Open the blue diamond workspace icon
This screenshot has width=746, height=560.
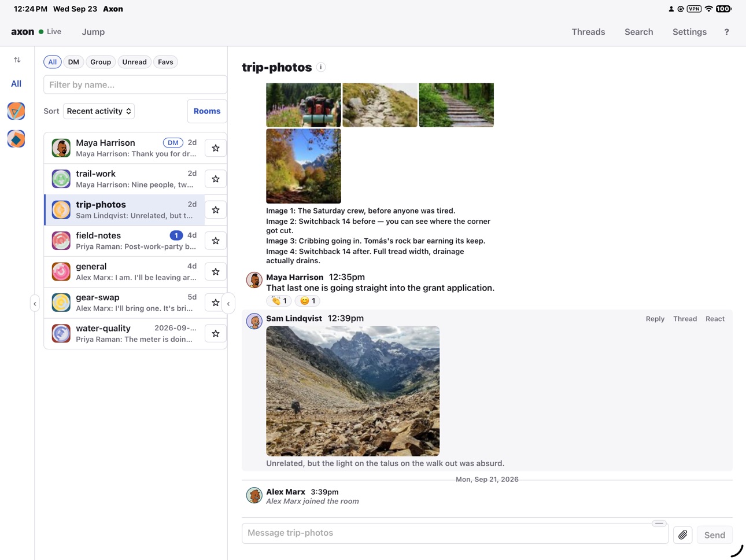coord(16,139)
